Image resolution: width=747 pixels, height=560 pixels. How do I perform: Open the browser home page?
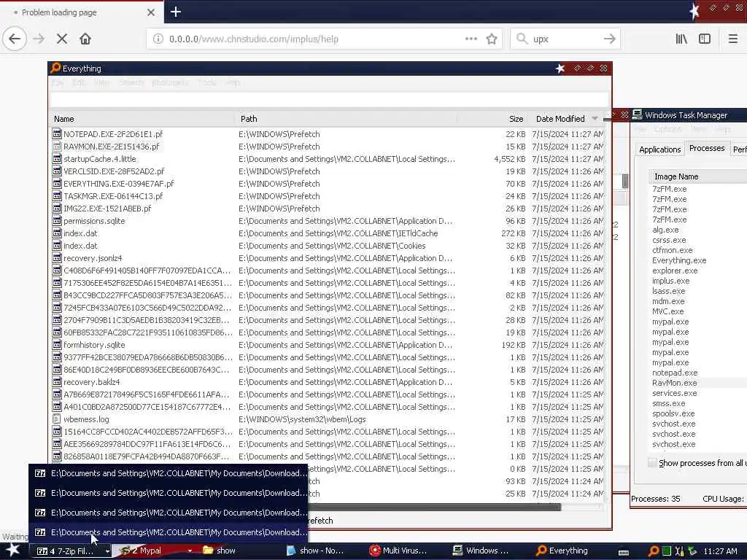pos(85,39)
